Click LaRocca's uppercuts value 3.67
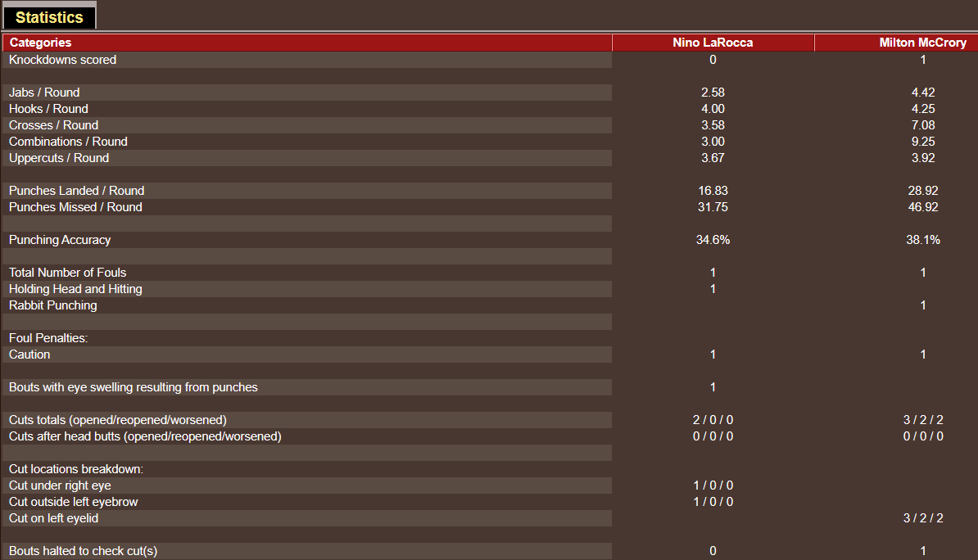This screenshot has height=560, width=978. 713,158
